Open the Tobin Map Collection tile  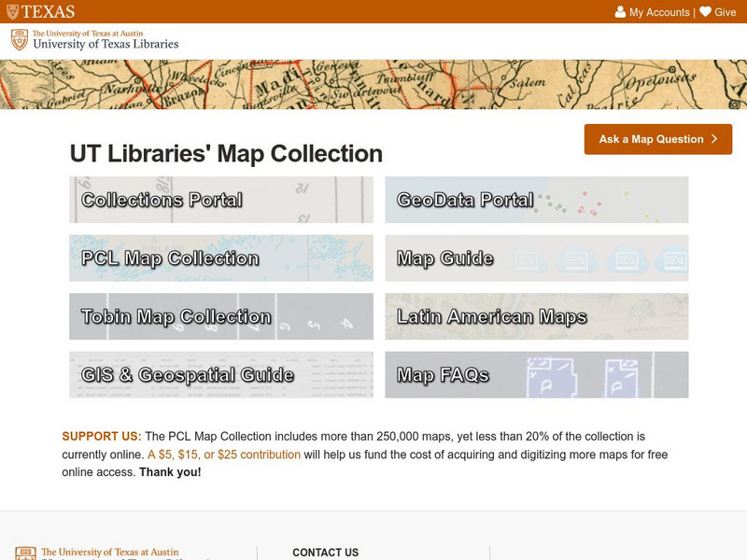pyautogui.click(x=221, y=316)
